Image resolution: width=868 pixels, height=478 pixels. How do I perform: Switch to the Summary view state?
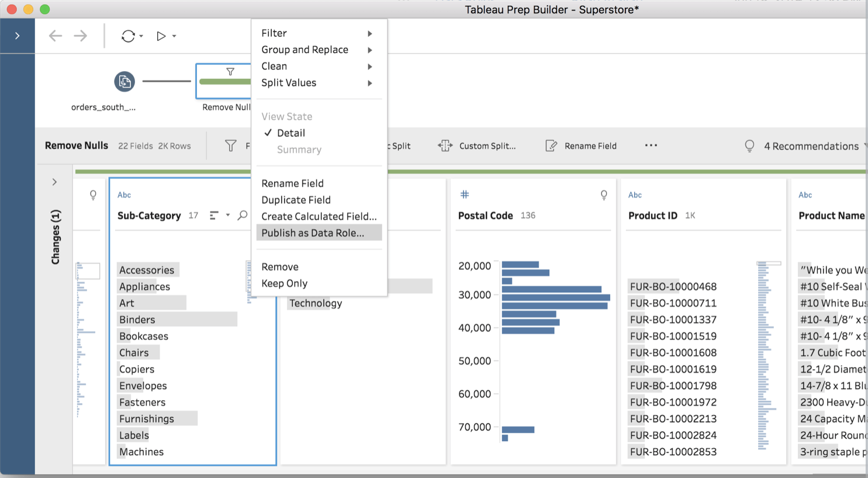click(299, 150)
